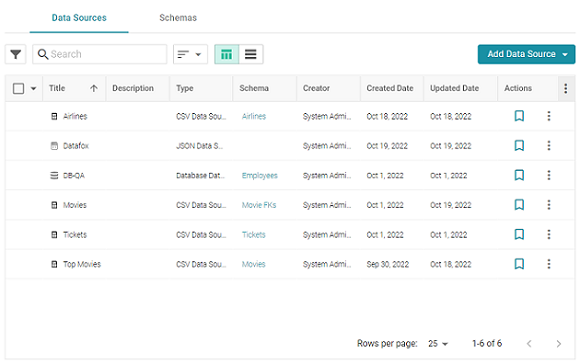Viewport: 580px width, 364px height.
Task: Tick the select-all checkbox in header
Action: point(18,88)
